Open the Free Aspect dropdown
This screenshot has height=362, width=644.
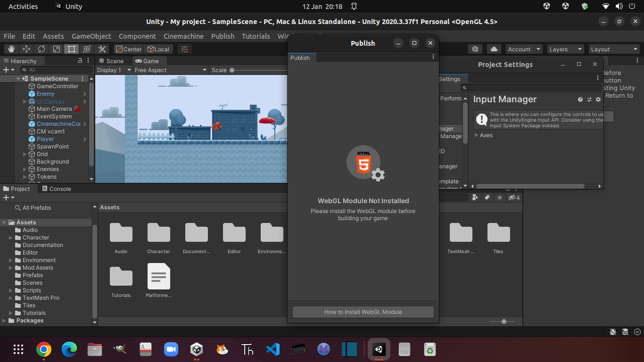pyautogui.click(x=170, y=70)
